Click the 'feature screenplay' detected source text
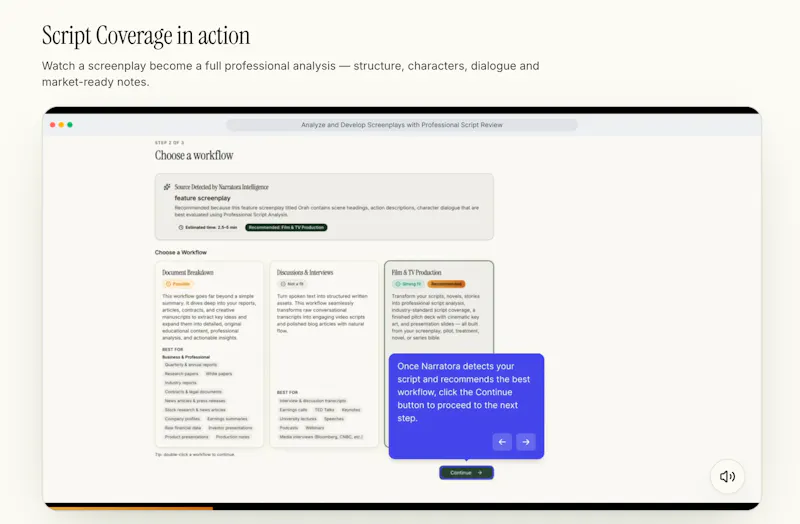 pyautogui.click(x=203, y=198)
